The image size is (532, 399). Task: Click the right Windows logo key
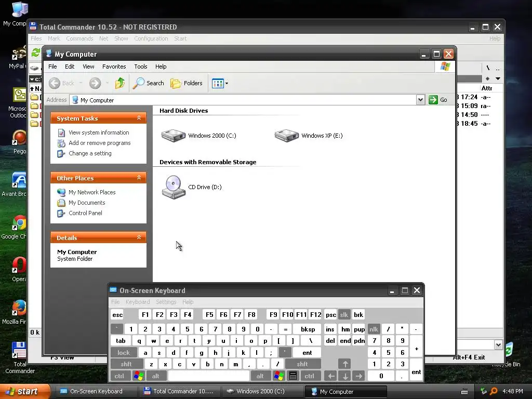tap(279, 376)
